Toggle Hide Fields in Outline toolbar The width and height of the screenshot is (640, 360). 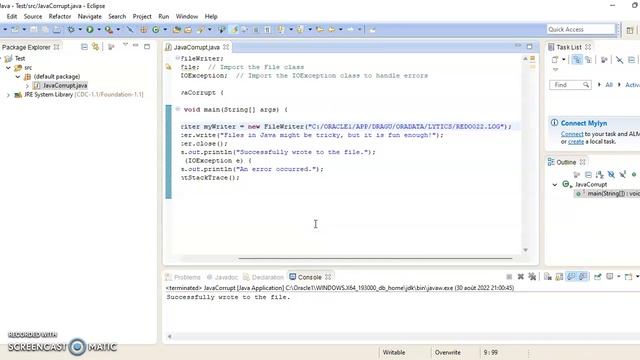tap(611, 175)
